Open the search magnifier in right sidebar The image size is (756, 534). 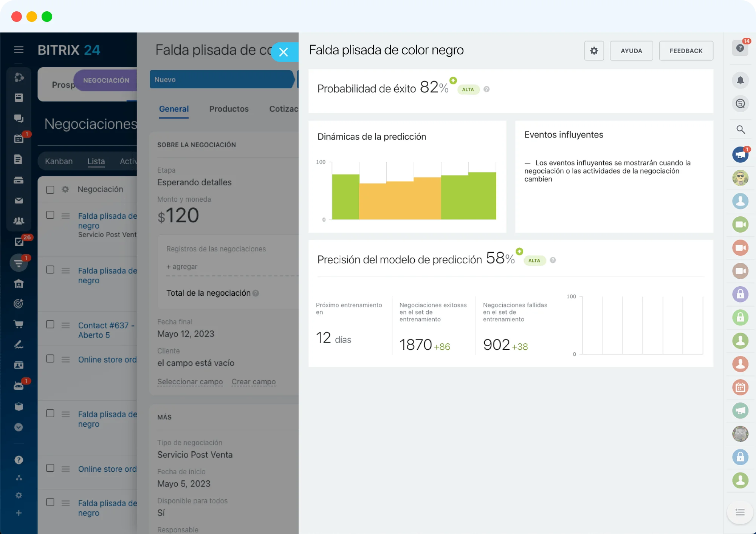pyautogui.click(x=740, y=130)
